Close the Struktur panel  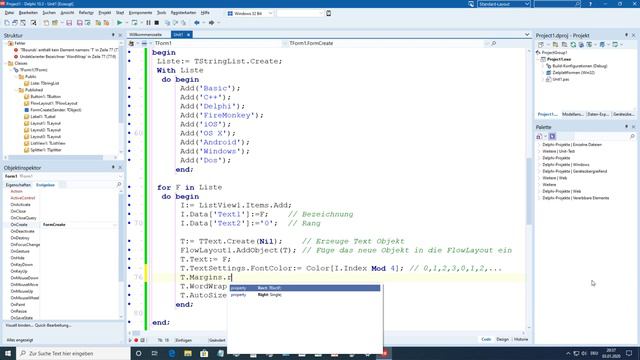[x=120, y=36]
